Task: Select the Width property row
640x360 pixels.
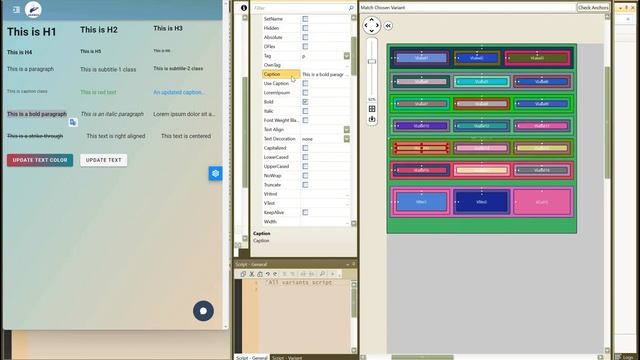Action: [306, 222]
